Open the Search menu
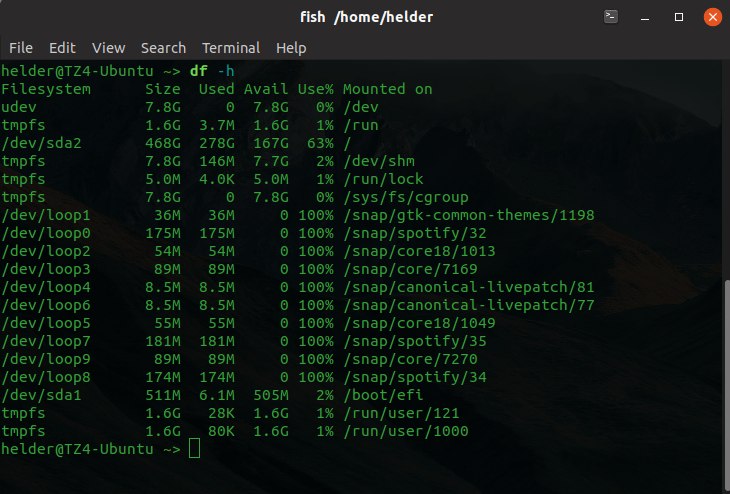 click(163, 47)
